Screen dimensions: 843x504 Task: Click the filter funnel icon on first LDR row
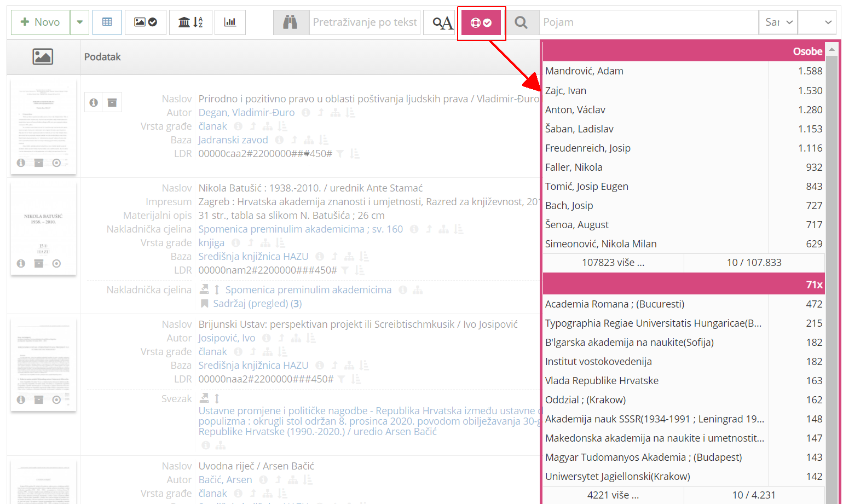pyautogui.click(x=340, y=154)
